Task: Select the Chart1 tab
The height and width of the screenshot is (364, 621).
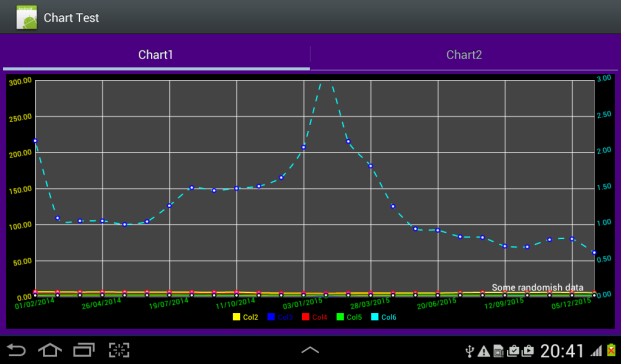Action: point(156,55)
